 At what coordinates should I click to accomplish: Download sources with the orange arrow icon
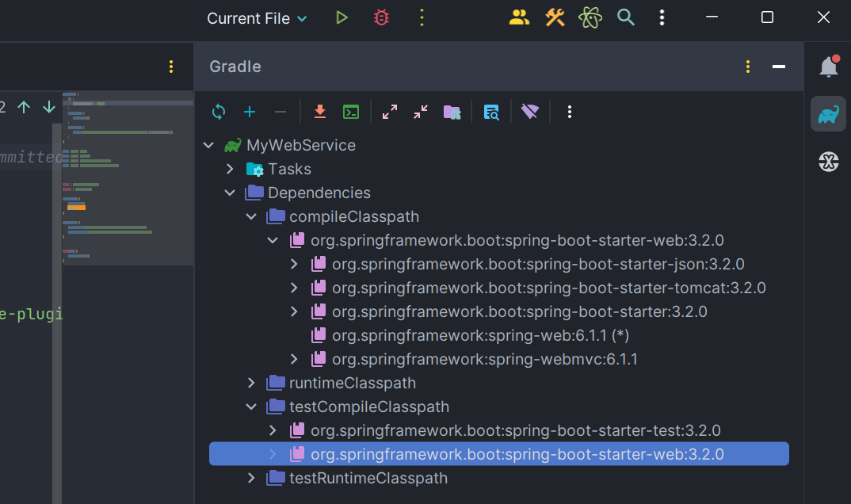[320, 112]
